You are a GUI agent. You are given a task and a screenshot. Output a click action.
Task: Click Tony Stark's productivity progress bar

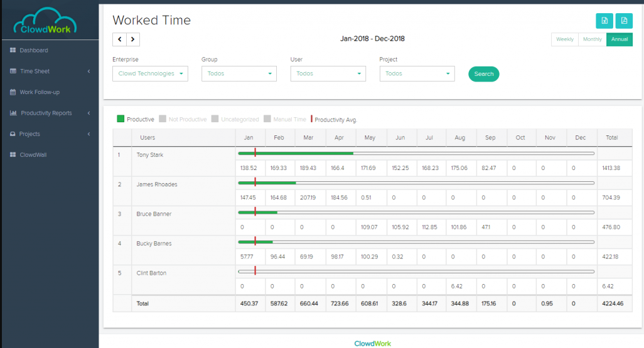click(x=416, y=153)
